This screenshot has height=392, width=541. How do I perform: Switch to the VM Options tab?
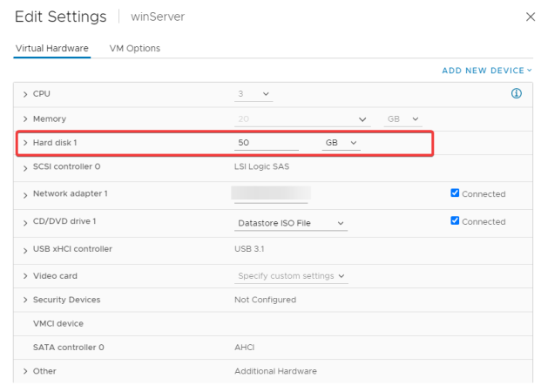point(135,48)
